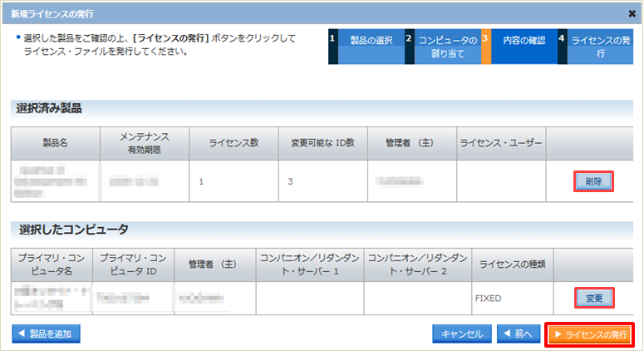Click the メンテナンス有効期限 column header
644x351 pixels.
(x=145, y=143)
